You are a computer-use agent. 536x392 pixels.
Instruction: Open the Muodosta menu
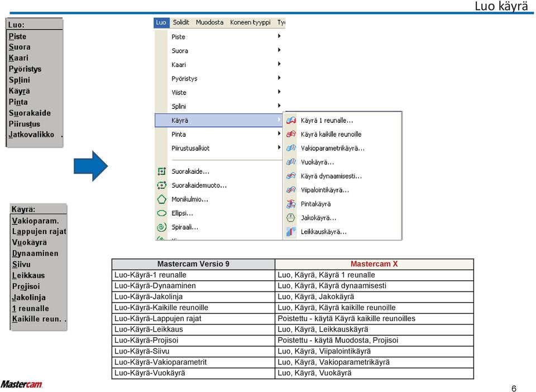tap(209, 22)
